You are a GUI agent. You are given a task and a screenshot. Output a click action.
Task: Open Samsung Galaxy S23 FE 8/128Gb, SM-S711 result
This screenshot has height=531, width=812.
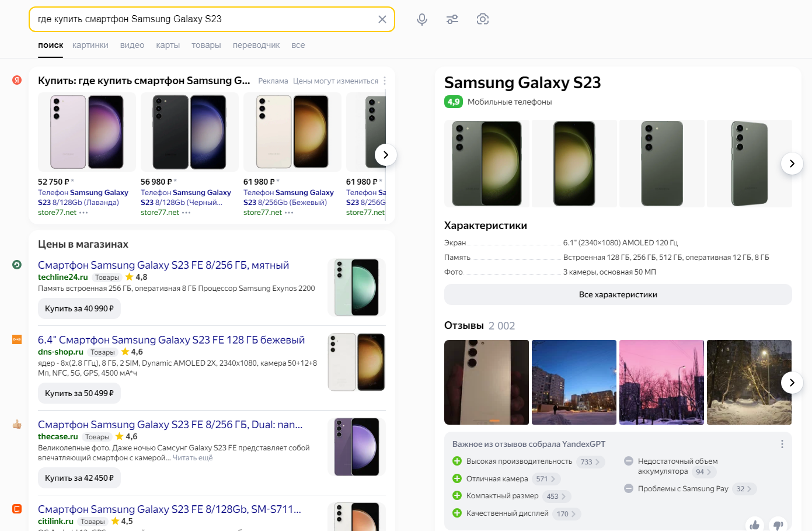point(169,509)
